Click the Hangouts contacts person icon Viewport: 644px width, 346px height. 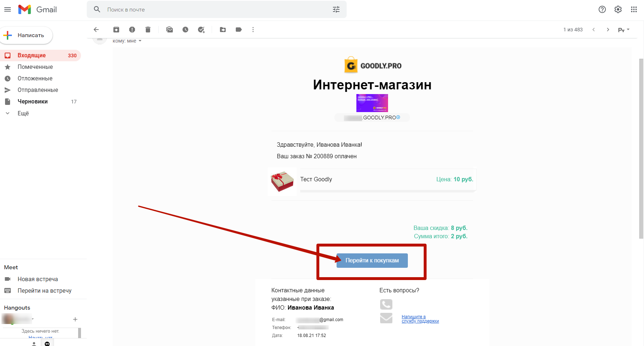click(34, 344)
